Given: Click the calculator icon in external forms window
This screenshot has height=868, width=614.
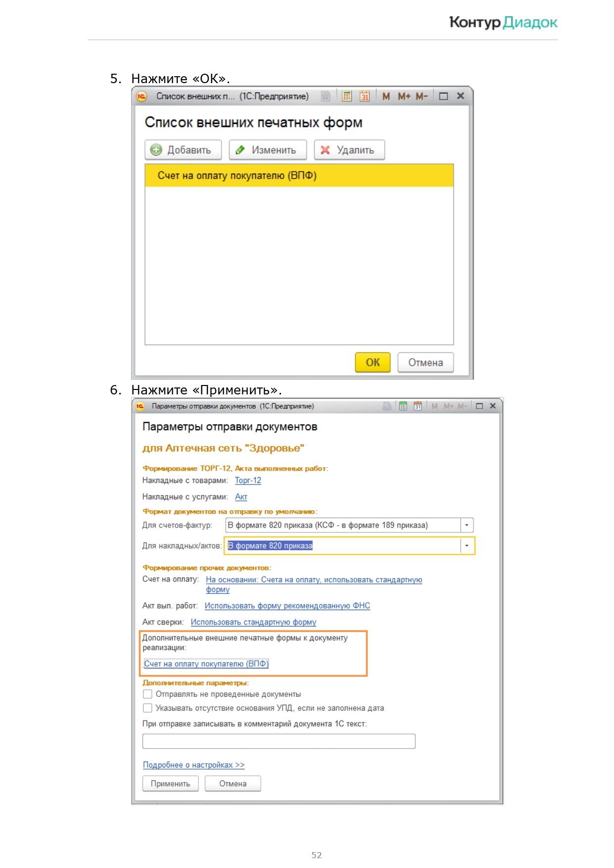Looking at the screenshot, I should coord(347,96).
